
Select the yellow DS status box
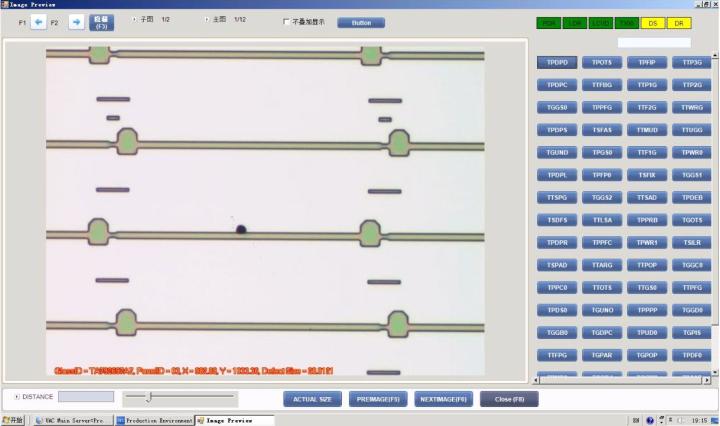point(654,22)
